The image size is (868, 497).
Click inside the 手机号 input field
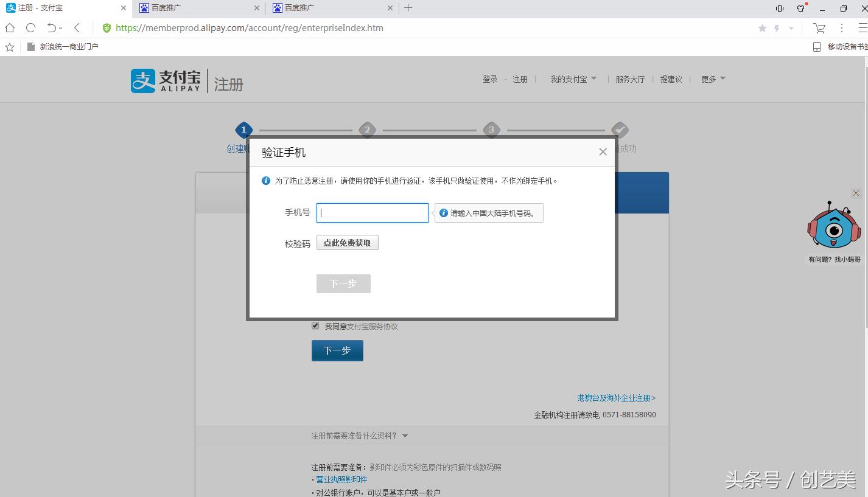(x=372, y=212)
